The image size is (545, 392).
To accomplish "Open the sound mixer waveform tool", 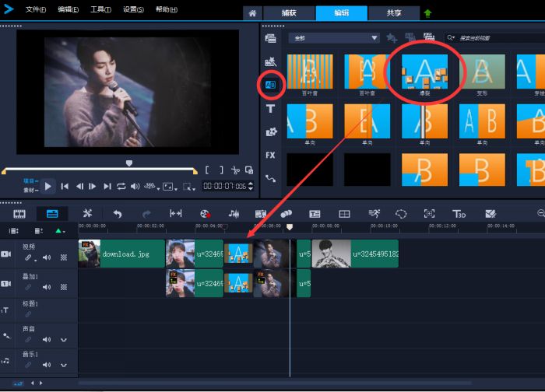I will [233, 213].
